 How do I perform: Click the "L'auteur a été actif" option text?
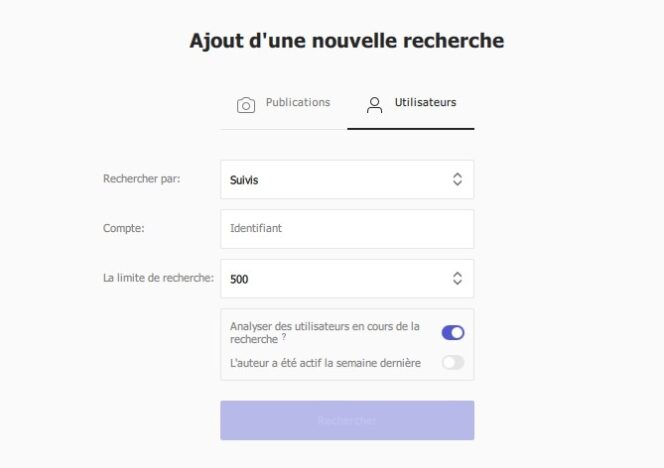click(x=325, y=362)
